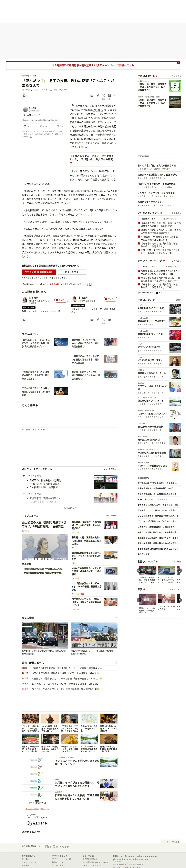Screen dimensions: 186x868
Task: Select 昨日のトップ5 ranking tab
Action: click(170, 219)
